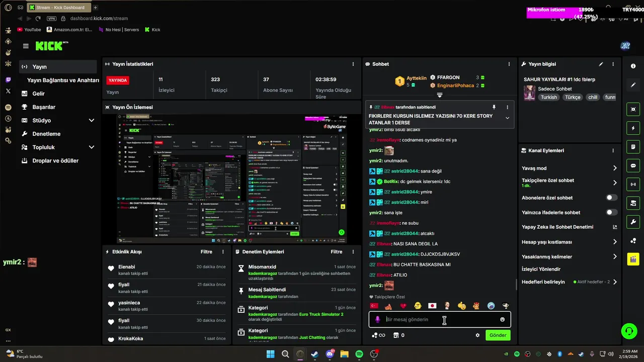Image resolution: width=644 pixels, height=362 pixels.
Task: Expand Yasaklanmış kelimeler settings
Action: pos(615,256)
